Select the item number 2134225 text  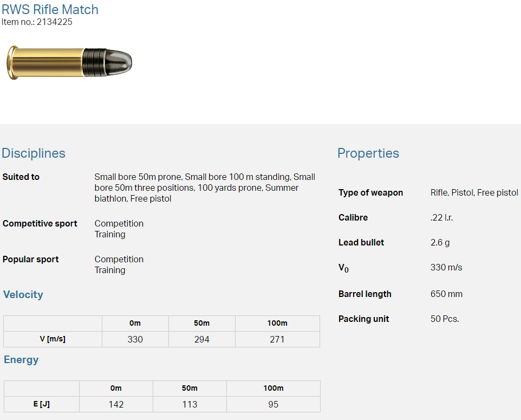point(54,22)
